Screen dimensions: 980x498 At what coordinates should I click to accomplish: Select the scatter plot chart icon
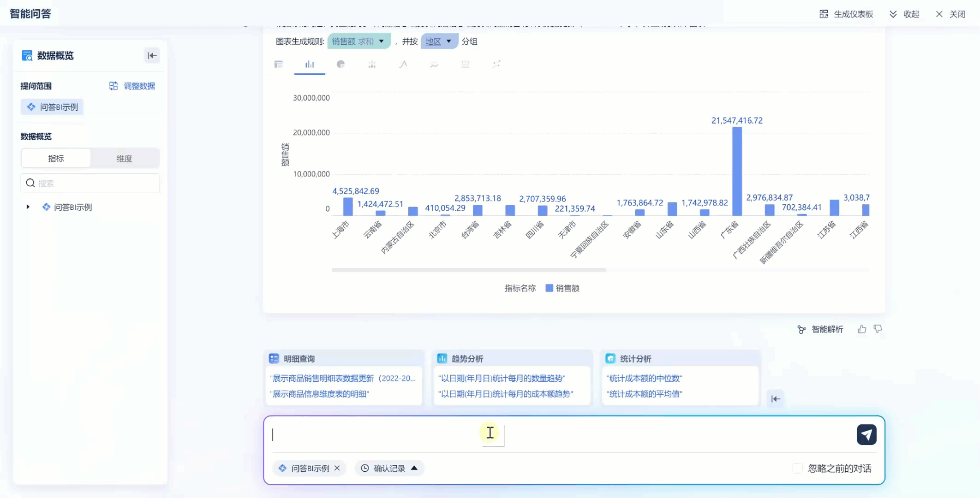coord(496,64)
